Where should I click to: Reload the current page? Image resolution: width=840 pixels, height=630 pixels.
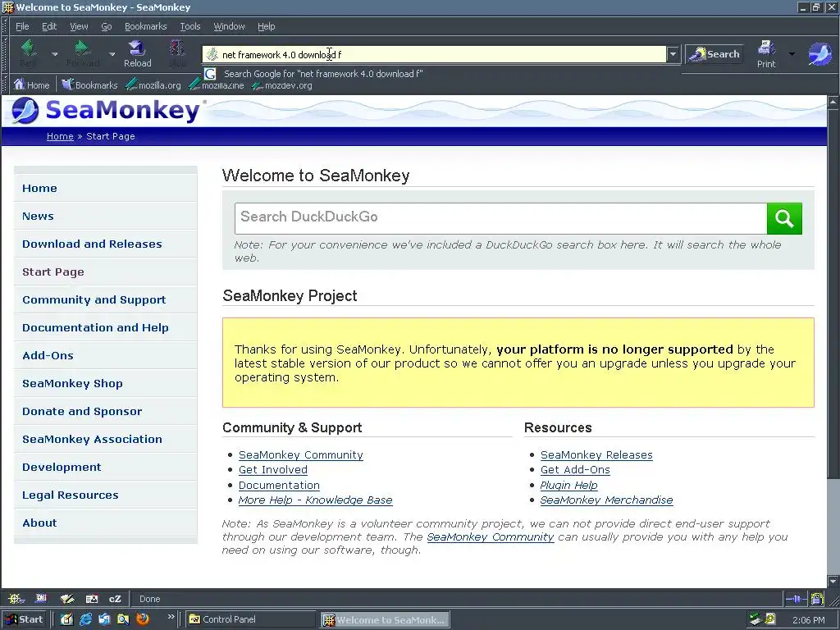point(137,53)
